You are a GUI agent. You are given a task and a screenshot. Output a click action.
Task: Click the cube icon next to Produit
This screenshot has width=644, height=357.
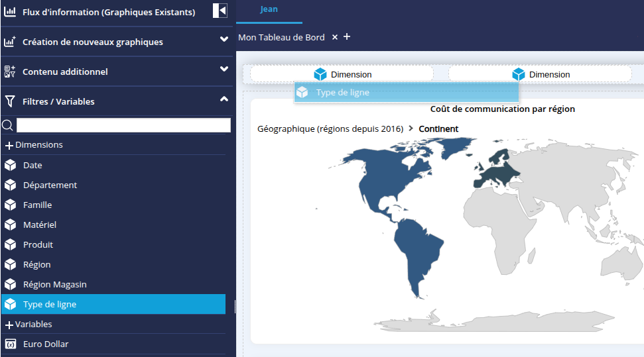point(10,244)
